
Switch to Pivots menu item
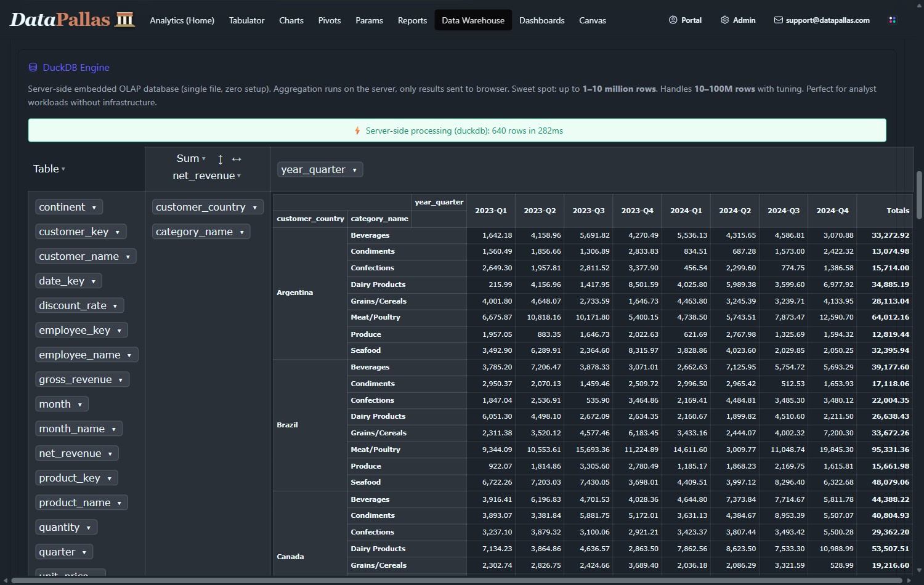pyautogui.click(x=330, y=20)
